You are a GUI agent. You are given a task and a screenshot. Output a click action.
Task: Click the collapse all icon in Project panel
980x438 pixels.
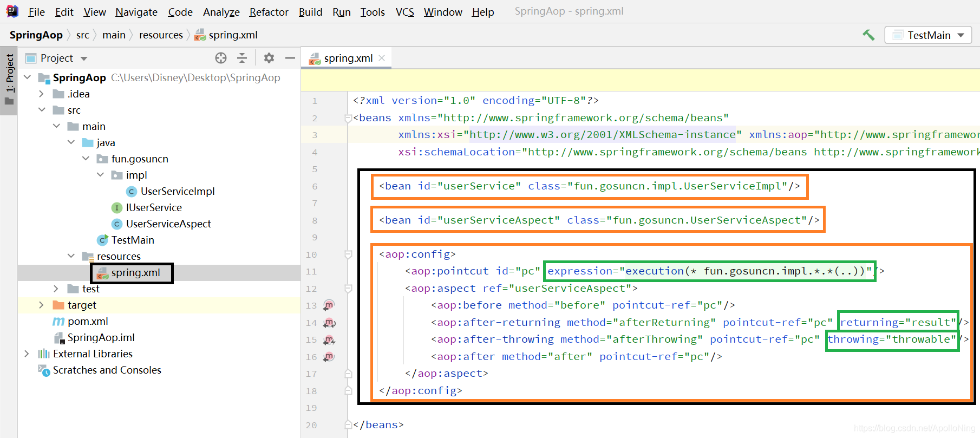point(242,58)
